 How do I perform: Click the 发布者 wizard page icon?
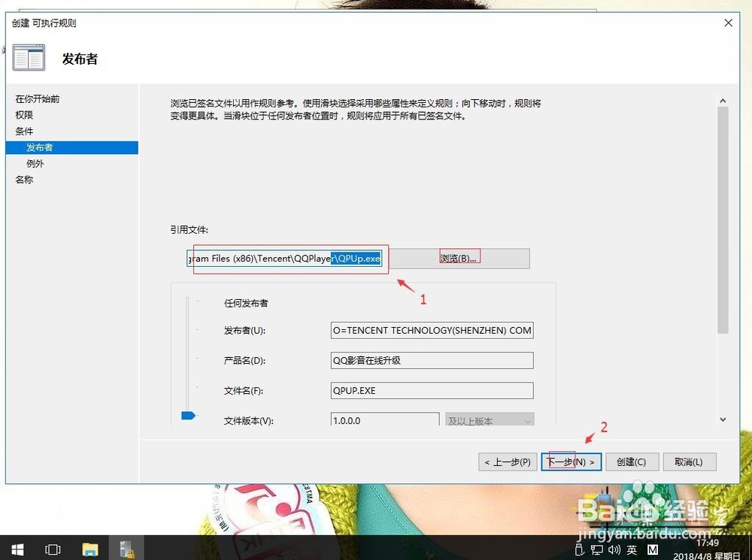(x=29, y=57)
